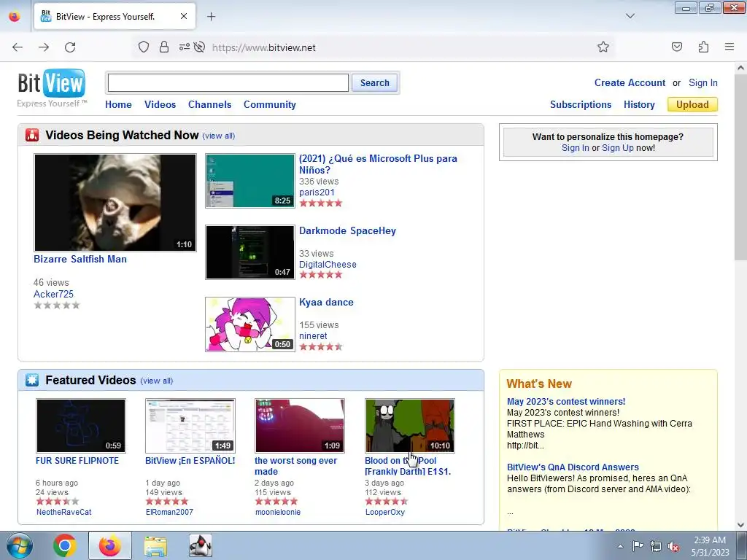Click the Action Center flag tray icon

pos(638,545)
